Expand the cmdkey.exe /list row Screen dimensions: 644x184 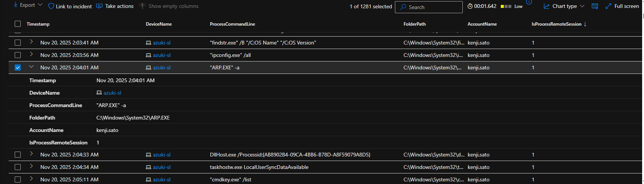click(31, 179)
